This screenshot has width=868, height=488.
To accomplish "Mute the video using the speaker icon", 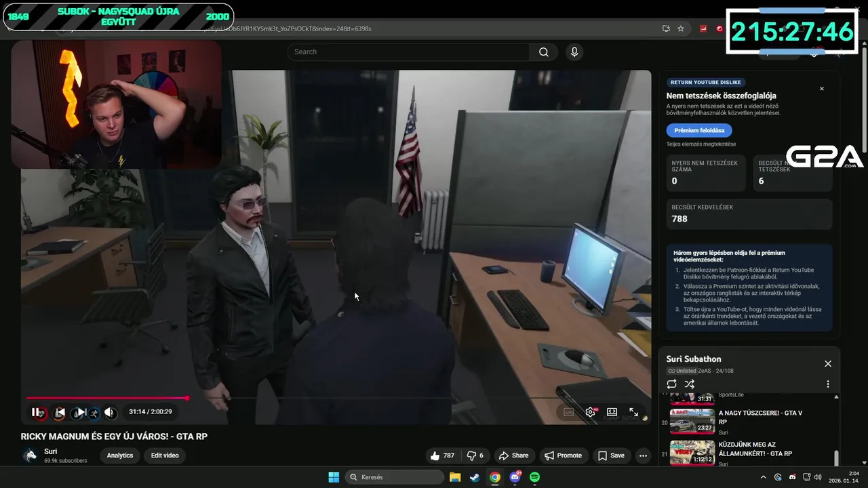I will (x=110, y=412).
